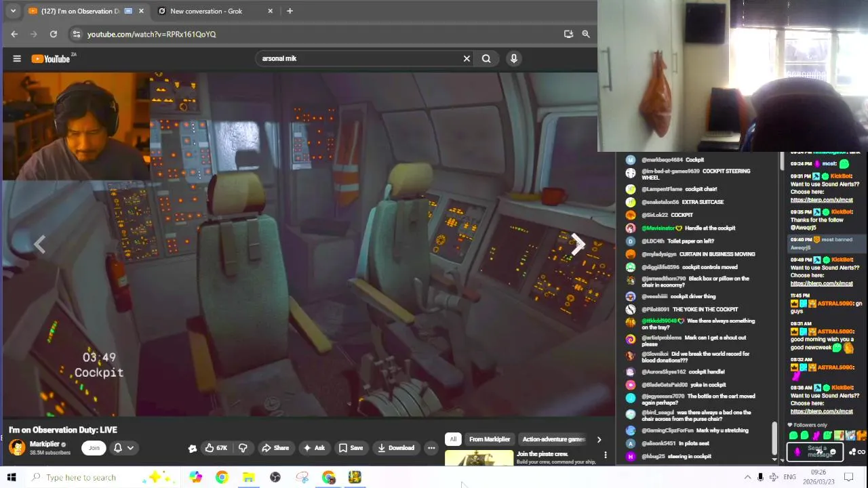Open the YouTube hamburger guide menu

pos(17,59)
